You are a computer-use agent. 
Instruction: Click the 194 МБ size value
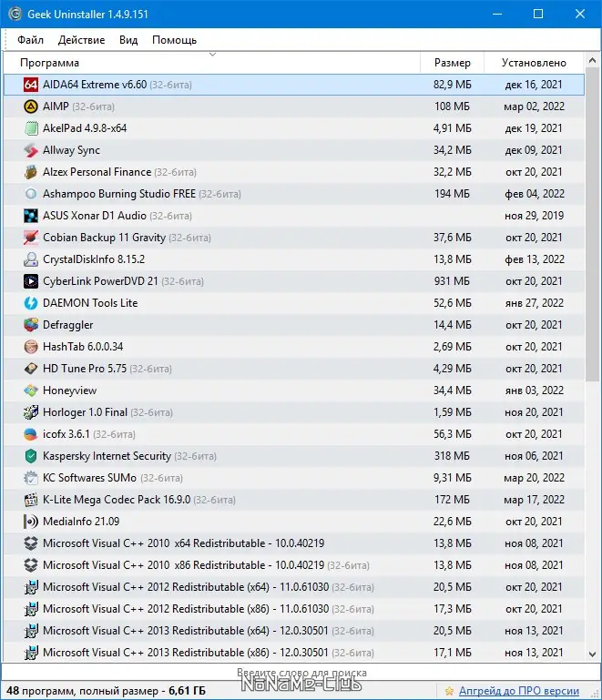452,194
